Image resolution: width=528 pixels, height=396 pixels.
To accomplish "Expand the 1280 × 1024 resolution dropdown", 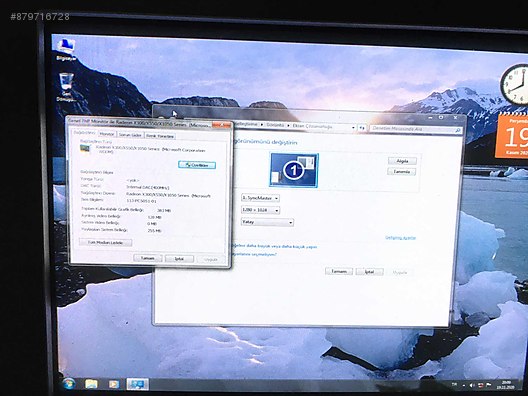I will (261, 210).
